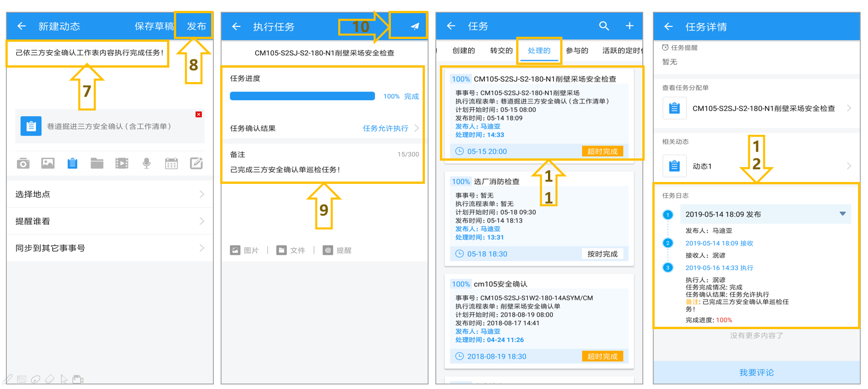Image resolution: width=868 pixels, height=389 pixels.
Task: Open the 选厂消防检查 task card title
Action: (x=497, y=181)
